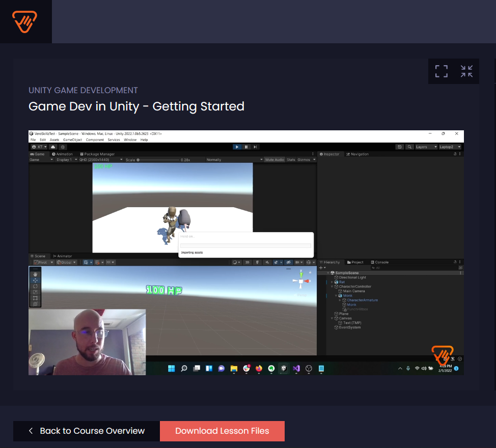The image size is (496, 448).
Task: Switch to the Console tab
Action: point(379,262)
